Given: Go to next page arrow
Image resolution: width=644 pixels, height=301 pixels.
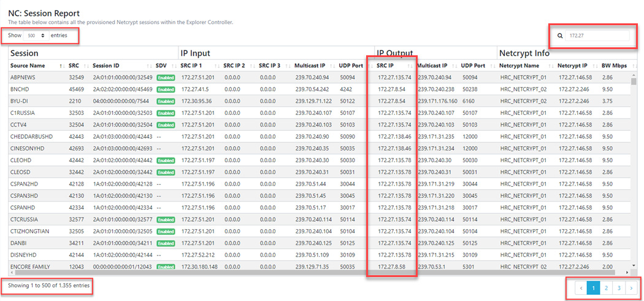Looking at the screenshot, I should (631, 289).
